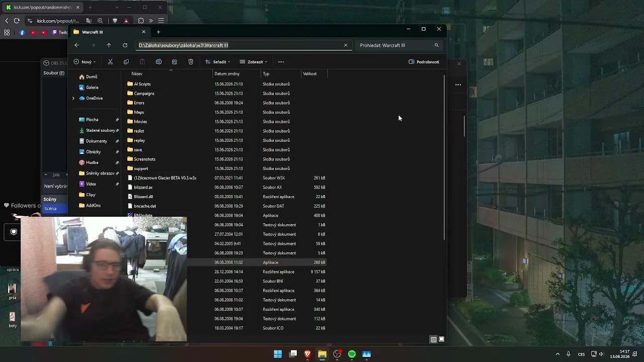Screen dimensions: 644x362
Task: Add a new File Explorer tab
Action: pos(158,32)
